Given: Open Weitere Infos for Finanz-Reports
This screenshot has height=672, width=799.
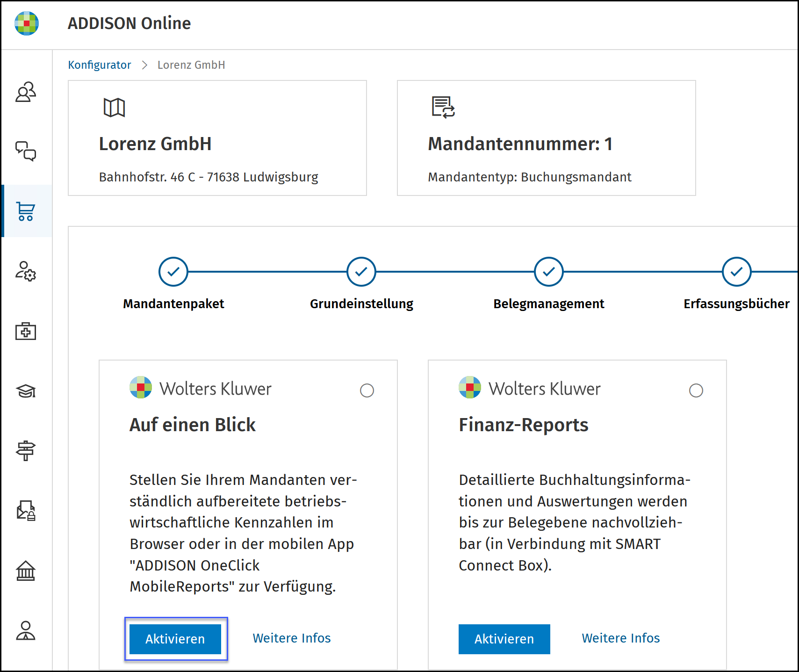Looking at the screenshot, I should pyautogui.click(x=621, y=638).
